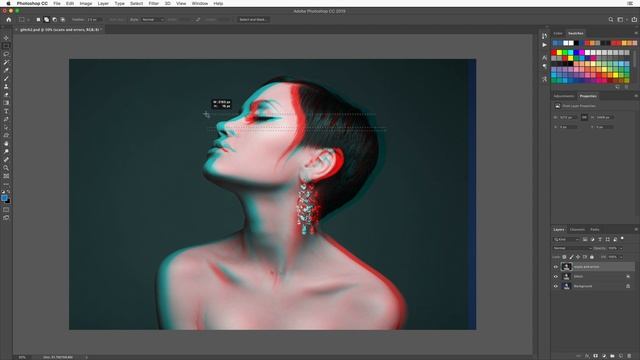The width and height of the screenshot is (640, 360).
Task: Open the layer blend mode dropdown
Action: pyautogui.click(x=572, y=248)
